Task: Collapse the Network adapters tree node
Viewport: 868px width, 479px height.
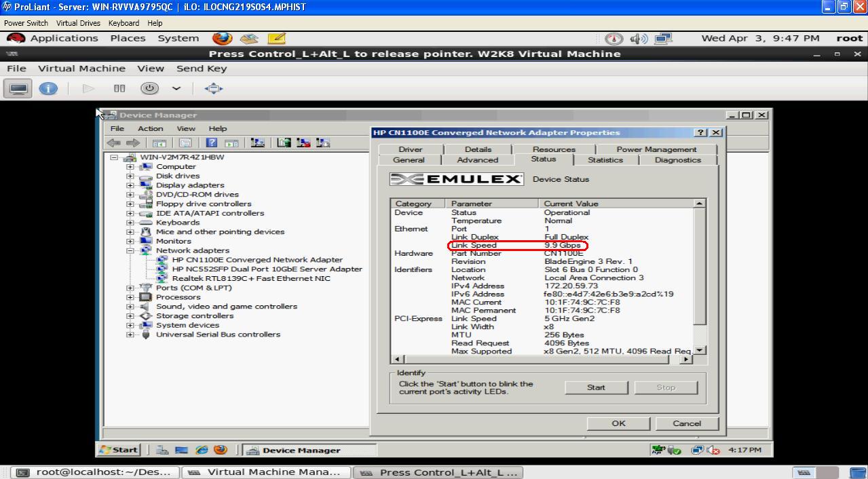Action: (130, 250)
